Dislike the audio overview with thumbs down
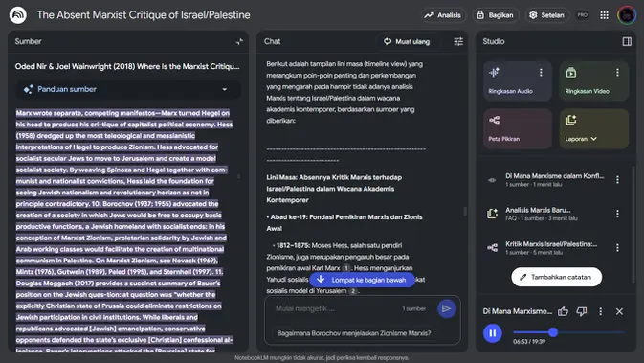 (582, 311)
